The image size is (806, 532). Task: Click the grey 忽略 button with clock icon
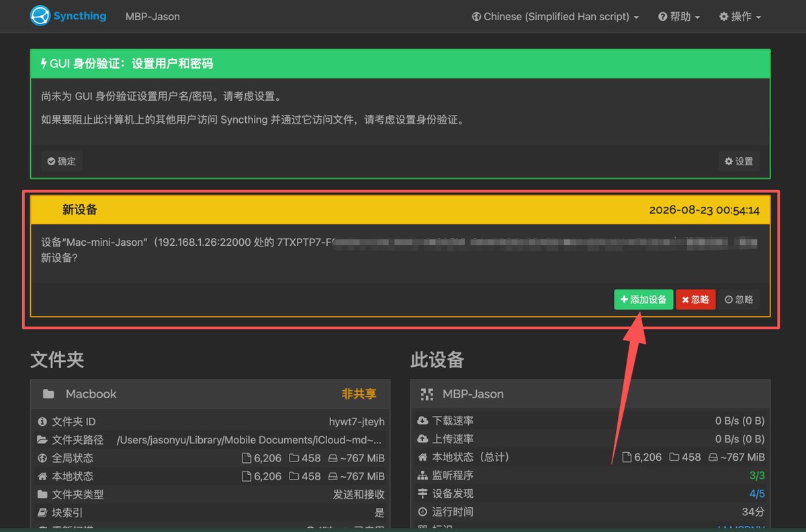[739, 300]
